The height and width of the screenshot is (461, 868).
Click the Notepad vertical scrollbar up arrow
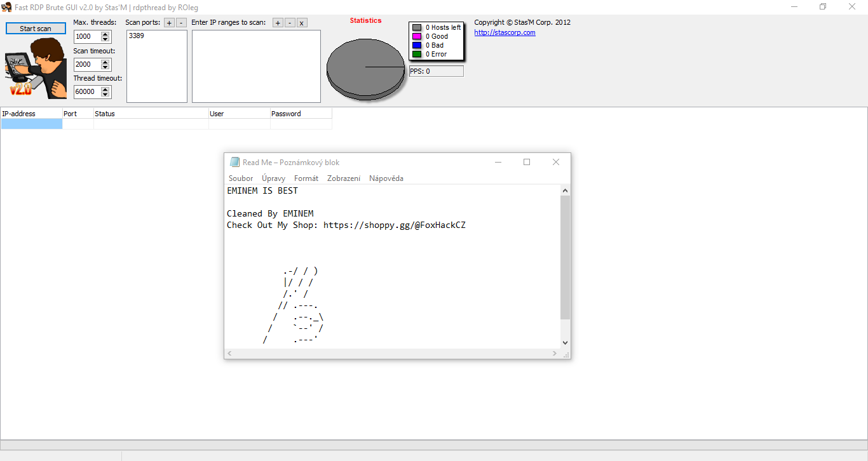click(x=566, y=190)
